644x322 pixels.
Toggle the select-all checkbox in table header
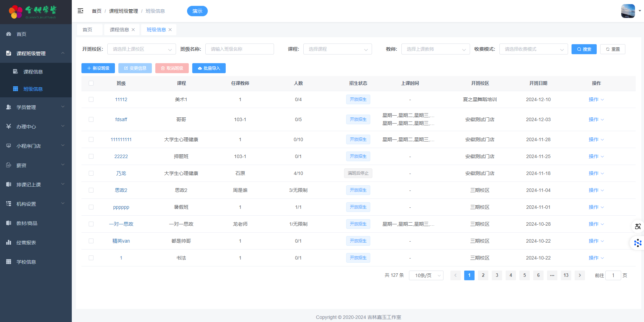pyautogui.click(x=91, y=83)
